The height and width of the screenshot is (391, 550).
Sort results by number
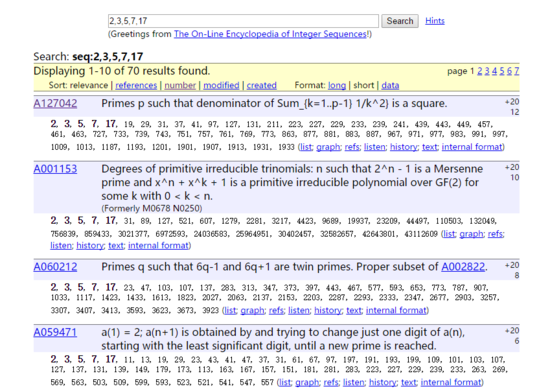point(180,85)
